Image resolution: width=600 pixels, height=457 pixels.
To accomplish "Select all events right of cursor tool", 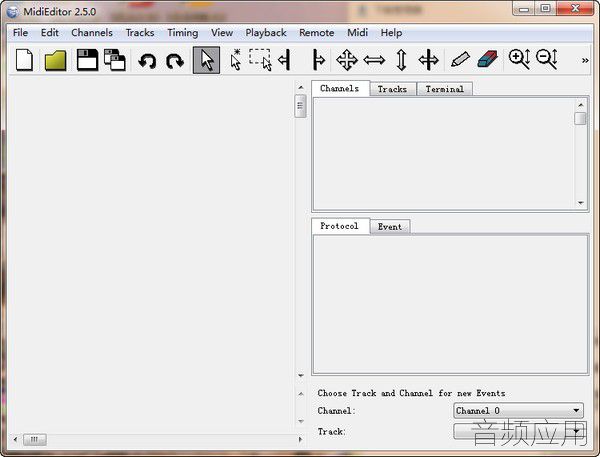I will 318,60.
